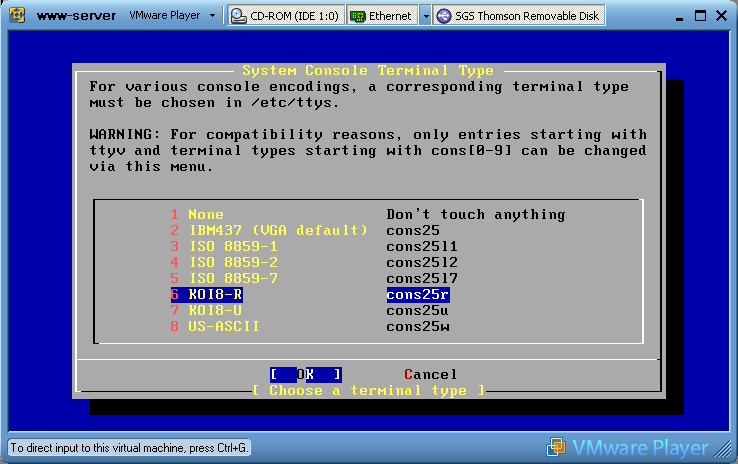Click the cons25l1 terminal type value
738x464 pixels.
coord(422,247)
